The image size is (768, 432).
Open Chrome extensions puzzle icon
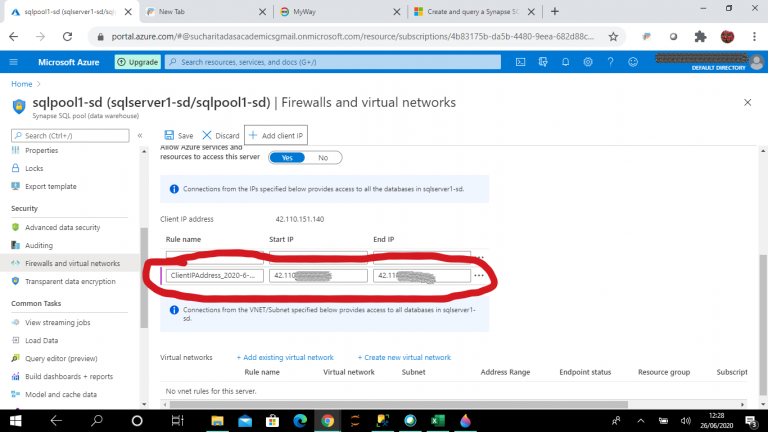click(700, 37)
